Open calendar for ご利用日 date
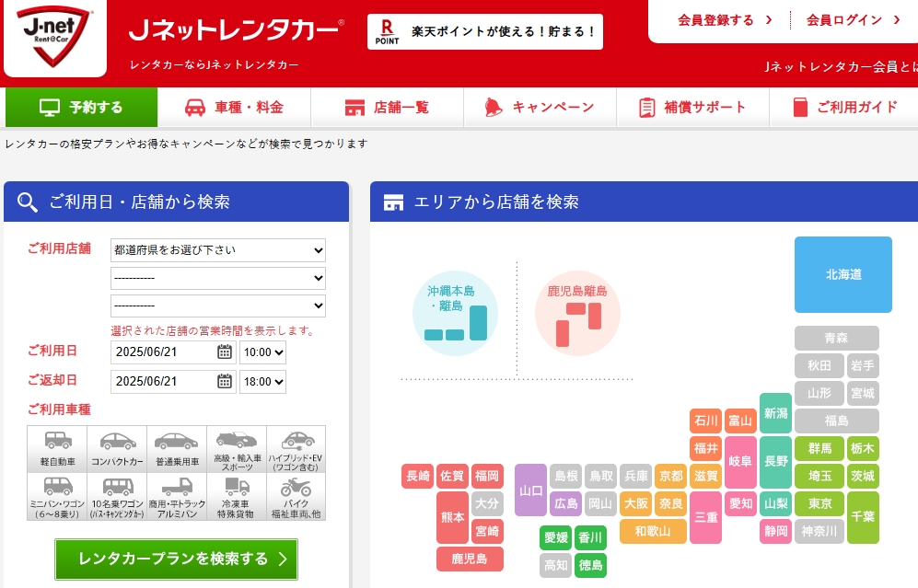The height and width of the screenshot is (588, 918). [x=225, y=352]
